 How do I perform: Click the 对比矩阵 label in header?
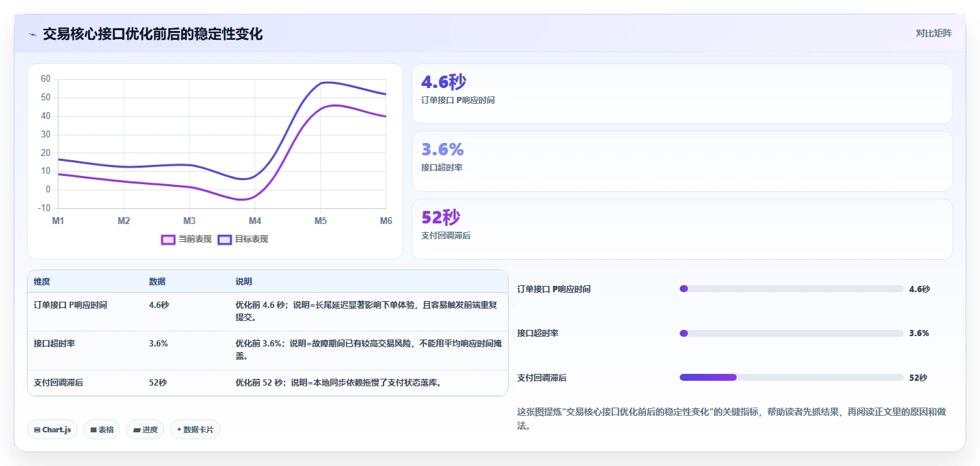coord(934,33)
